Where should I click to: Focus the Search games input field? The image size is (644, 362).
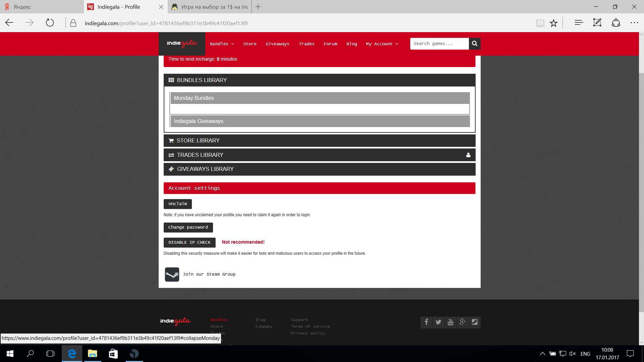(439, 44)
